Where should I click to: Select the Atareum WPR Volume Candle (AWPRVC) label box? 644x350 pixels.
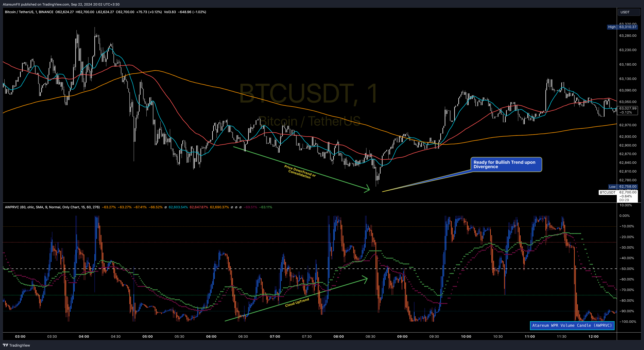572,326
